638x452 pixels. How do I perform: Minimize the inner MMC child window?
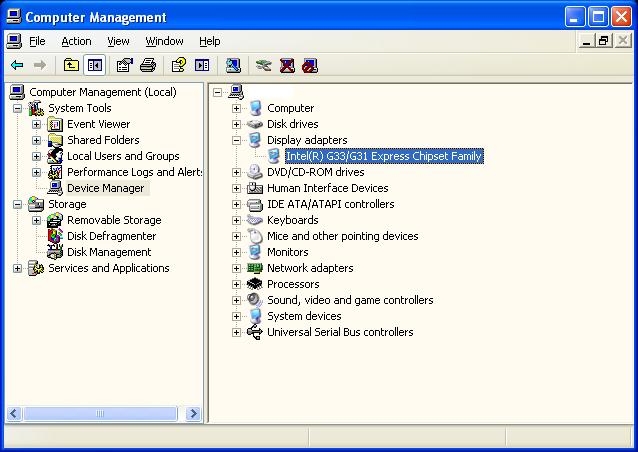point(586,41)
